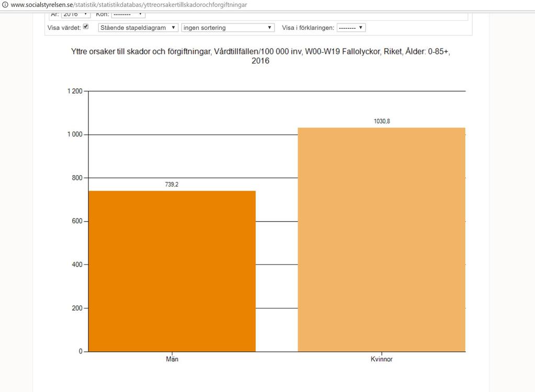Open the Kön gender dropdown
This screenshot has width=535, height=392.
point(128,14)
